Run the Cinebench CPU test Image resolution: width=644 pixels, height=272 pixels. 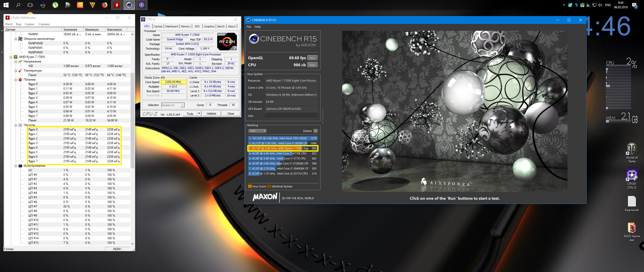pyautogui.click(x=312, y=65)
